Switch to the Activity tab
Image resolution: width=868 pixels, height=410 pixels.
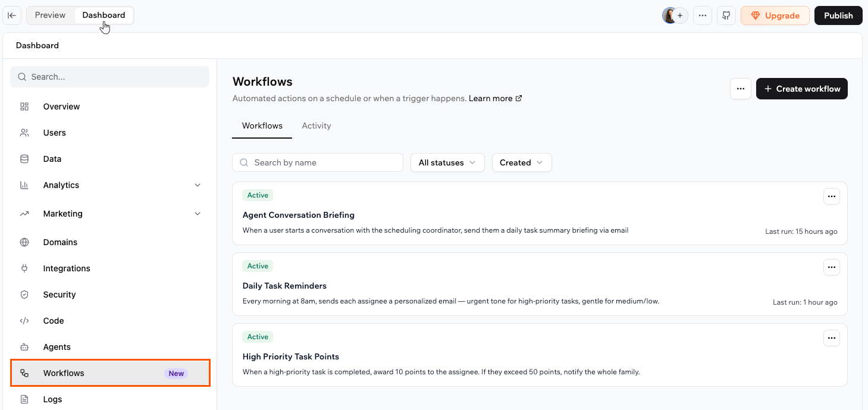coord(317,126)
